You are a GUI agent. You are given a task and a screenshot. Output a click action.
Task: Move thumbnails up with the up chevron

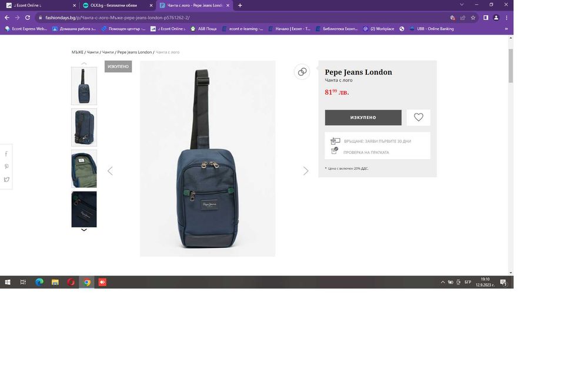pyautogui.click(x=84, y=63)
